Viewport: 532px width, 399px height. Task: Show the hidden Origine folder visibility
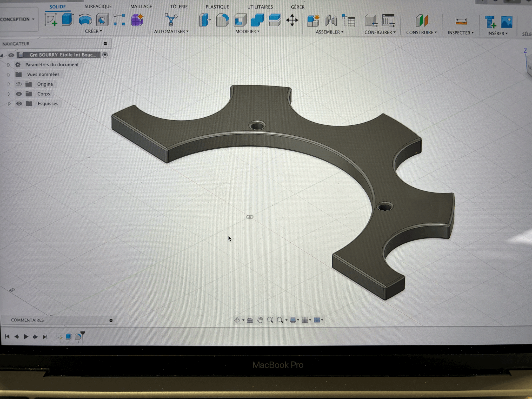[18, 84]
